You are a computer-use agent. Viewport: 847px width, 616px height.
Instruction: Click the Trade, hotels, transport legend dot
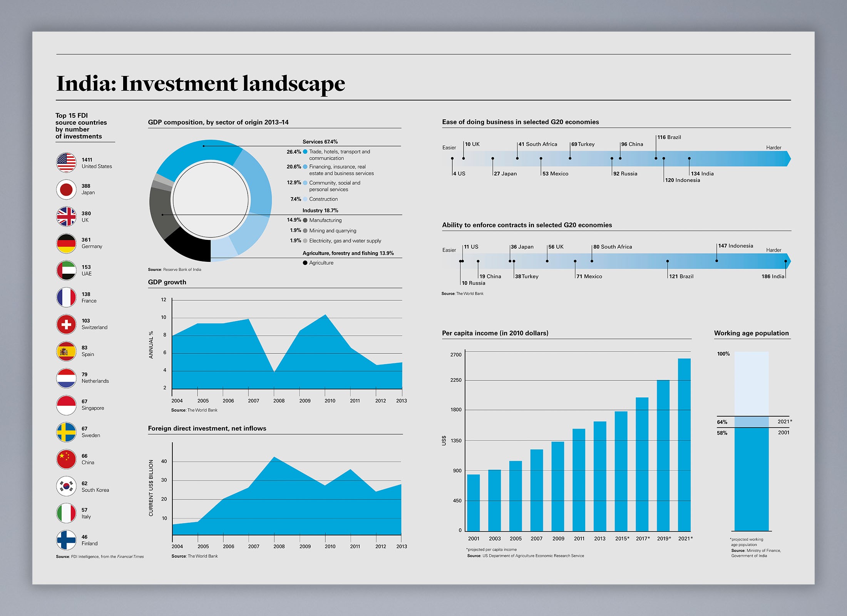[x=305, y=152]
